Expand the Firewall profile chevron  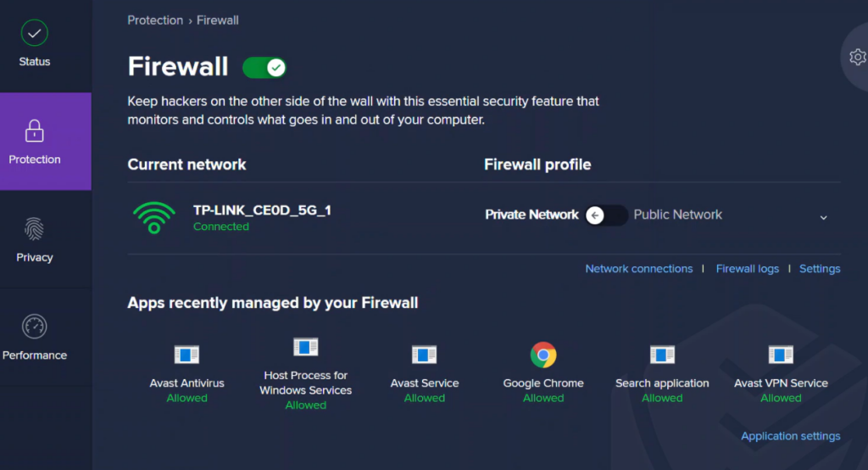(824, 217)
